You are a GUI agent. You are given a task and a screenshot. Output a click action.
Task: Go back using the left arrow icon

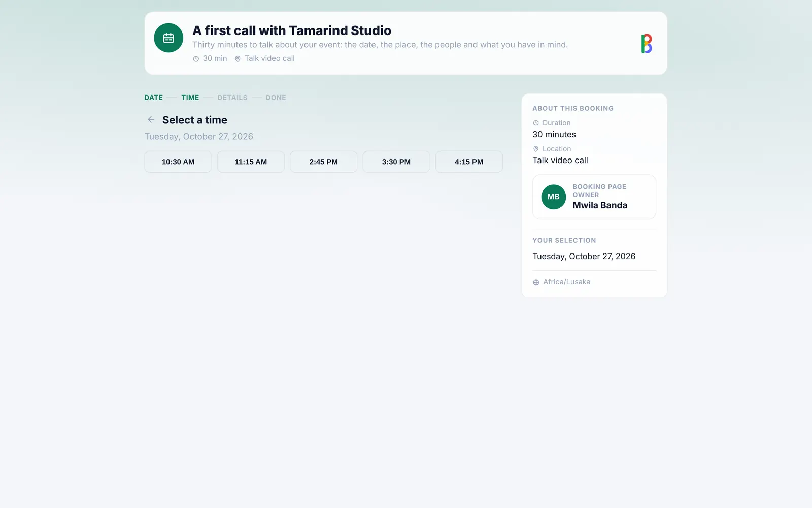151,120
